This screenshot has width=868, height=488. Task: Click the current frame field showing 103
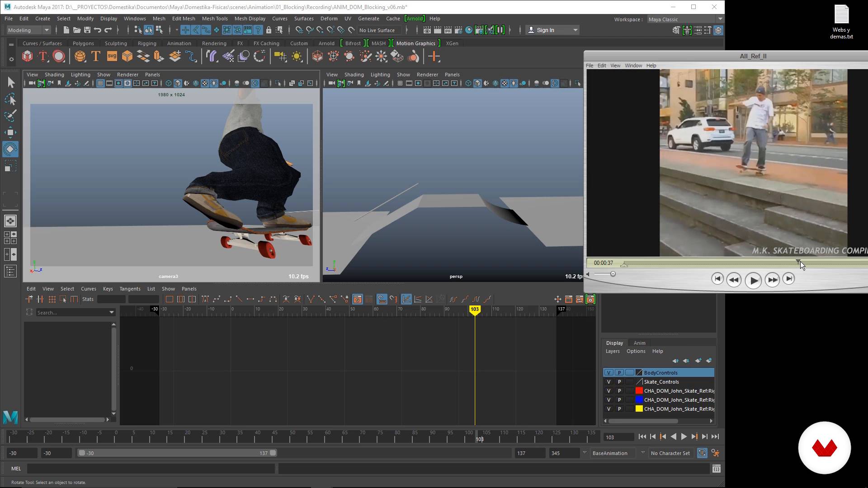(x=618, y=437)
